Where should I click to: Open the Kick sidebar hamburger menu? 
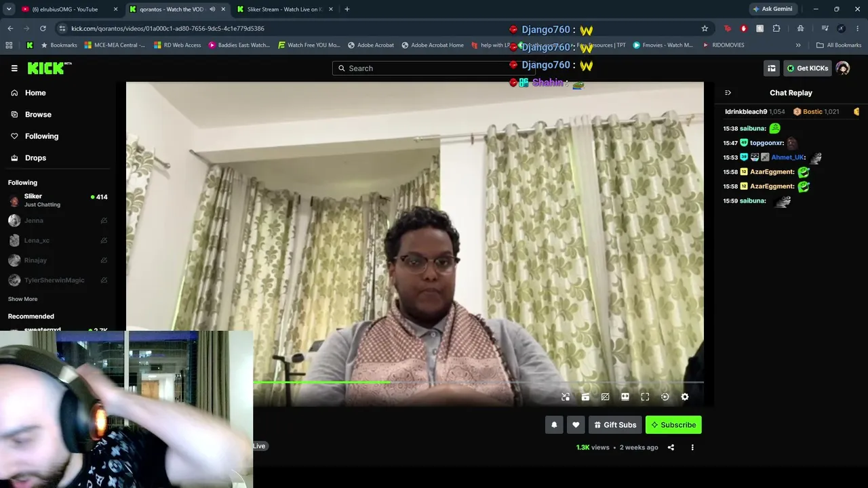tap(14, 68)
